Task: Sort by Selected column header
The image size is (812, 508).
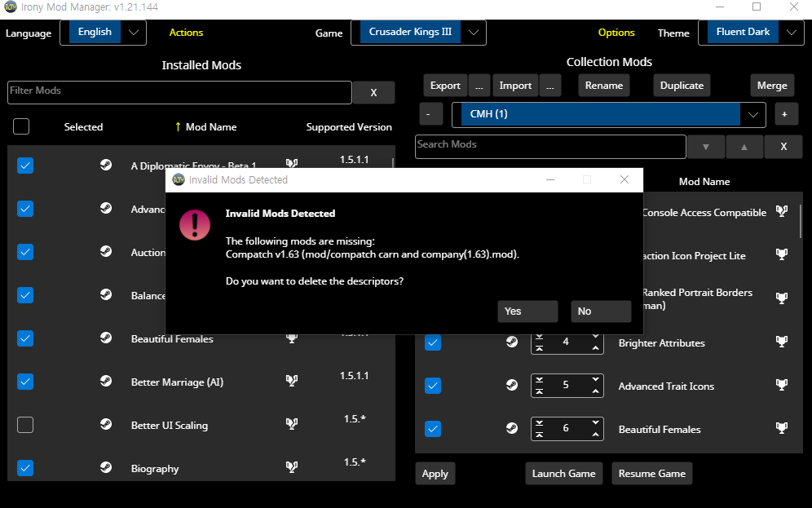Action: click(x=83, y=127)
